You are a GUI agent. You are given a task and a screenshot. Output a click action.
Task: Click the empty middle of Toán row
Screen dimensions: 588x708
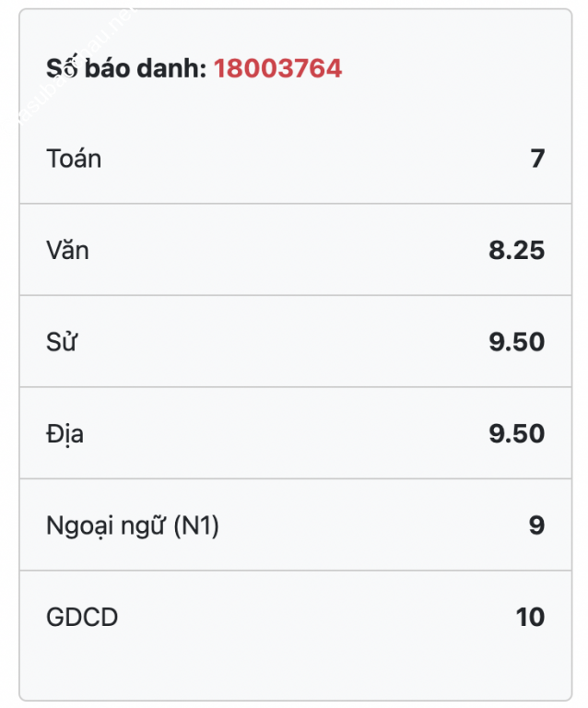pyautogui.click(x=296, y=159)
